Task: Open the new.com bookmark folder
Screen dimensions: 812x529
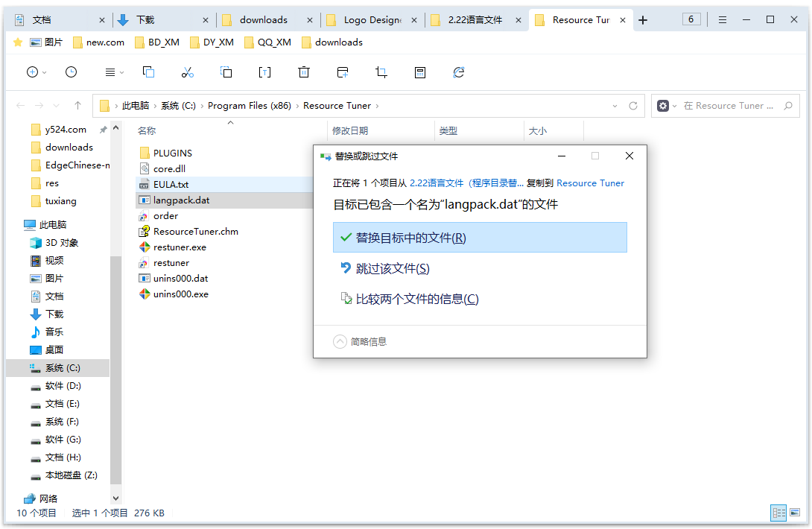Action: pos(99,42)
